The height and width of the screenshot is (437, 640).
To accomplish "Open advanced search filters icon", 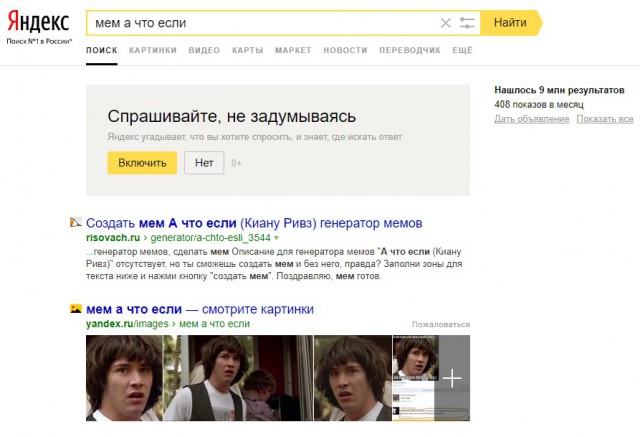I will pos(467,22).
